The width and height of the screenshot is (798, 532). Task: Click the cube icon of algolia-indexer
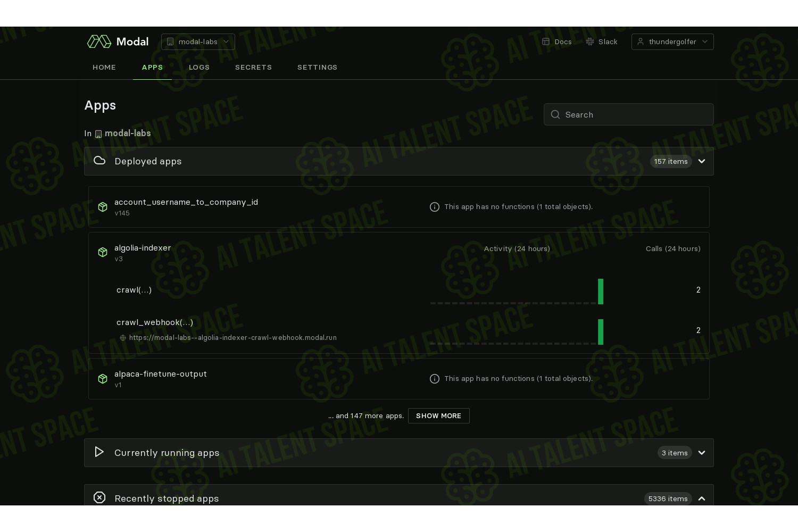tap(103, 252)
